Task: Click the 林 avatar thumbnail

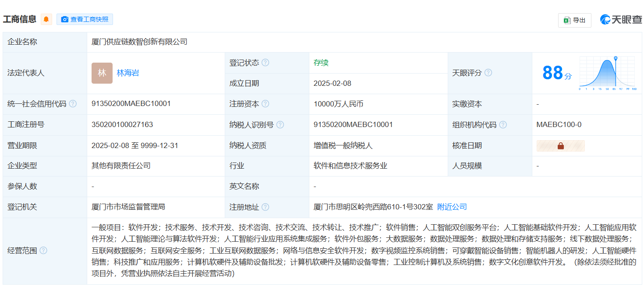Action: coord(102,73)
